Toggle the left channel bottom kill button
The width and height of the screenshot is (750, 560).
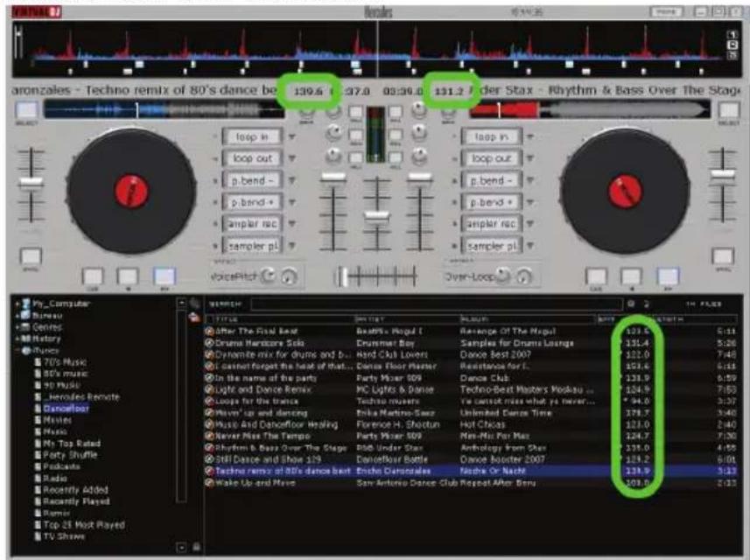pyautogui.click(x=355, y=157)
